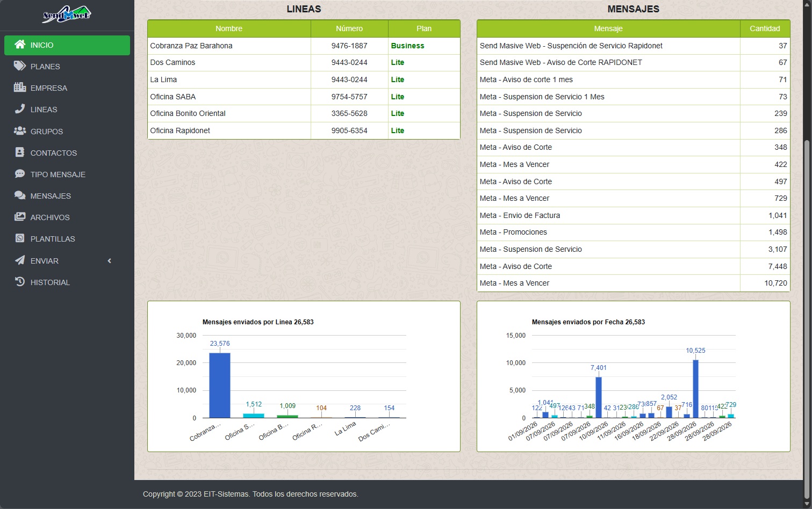812x509 pixels.
Task: Click the tags icon next to PLANES
Action: tap(20, 66)
